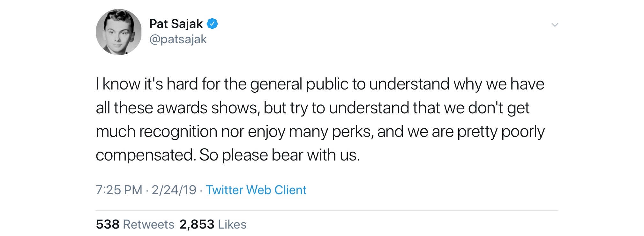The width and height of the screenshot is (644, 236).
Task: Click the Likes label
Action: click(232, 225)
